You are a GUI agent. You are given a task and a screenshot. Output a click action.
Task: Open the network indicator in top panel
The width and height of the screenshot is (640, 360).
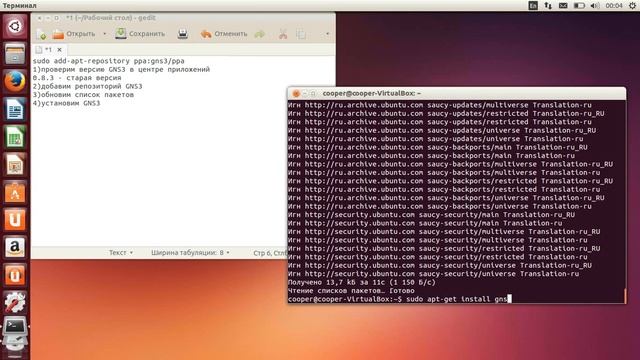[548, 5]
